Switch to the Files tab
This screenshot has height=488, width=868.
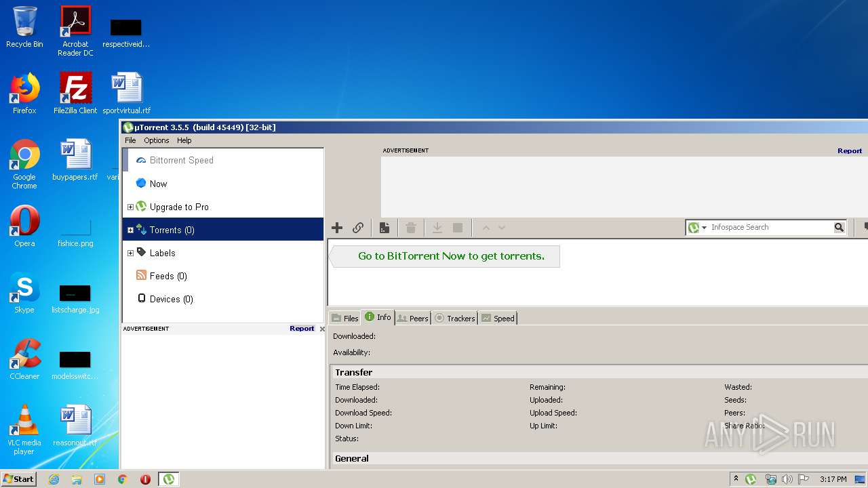pyautogui.click(x=344, y=318)
